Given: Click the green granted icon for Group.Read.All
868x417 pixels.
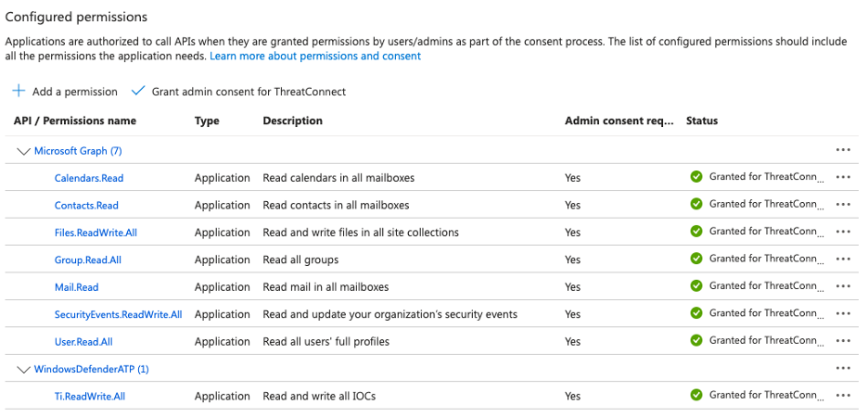Looking at the screenshot, I should [696, 259].
